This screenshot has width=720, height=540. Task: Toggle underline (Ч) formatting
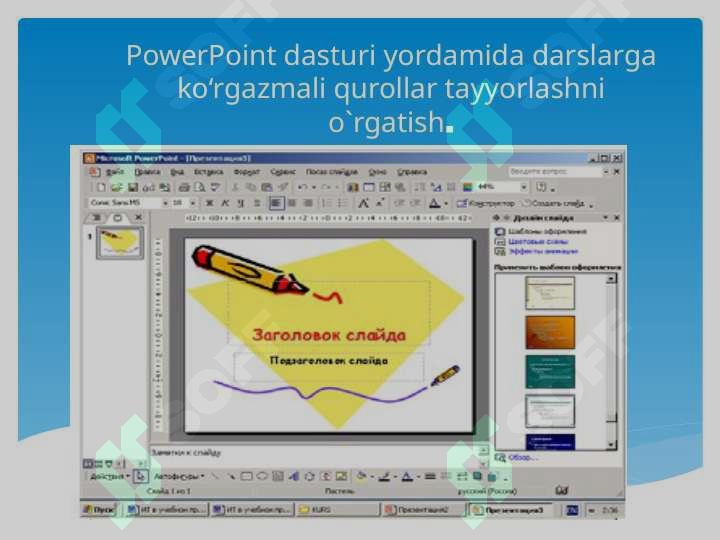point(240,202)
